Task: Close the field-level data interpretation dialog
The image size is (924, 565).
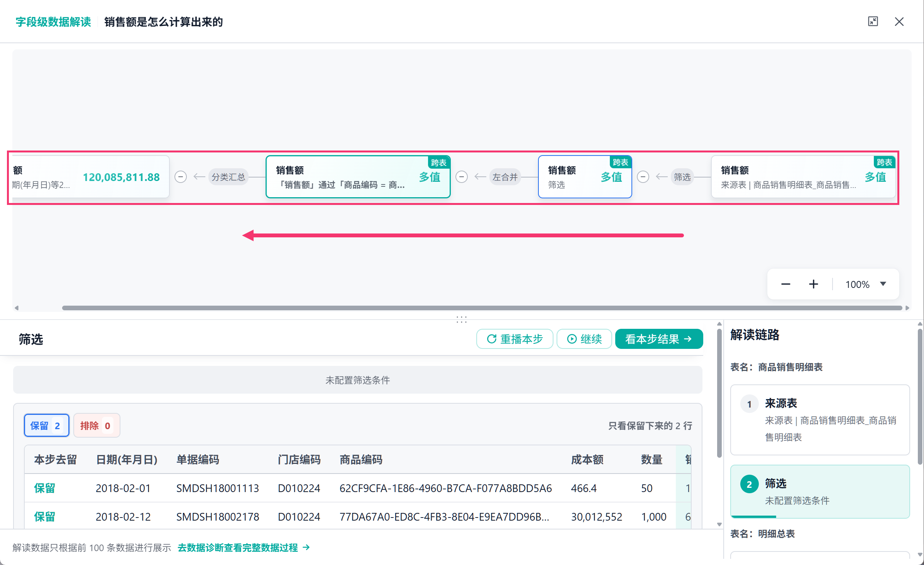Action: [899, 22]
